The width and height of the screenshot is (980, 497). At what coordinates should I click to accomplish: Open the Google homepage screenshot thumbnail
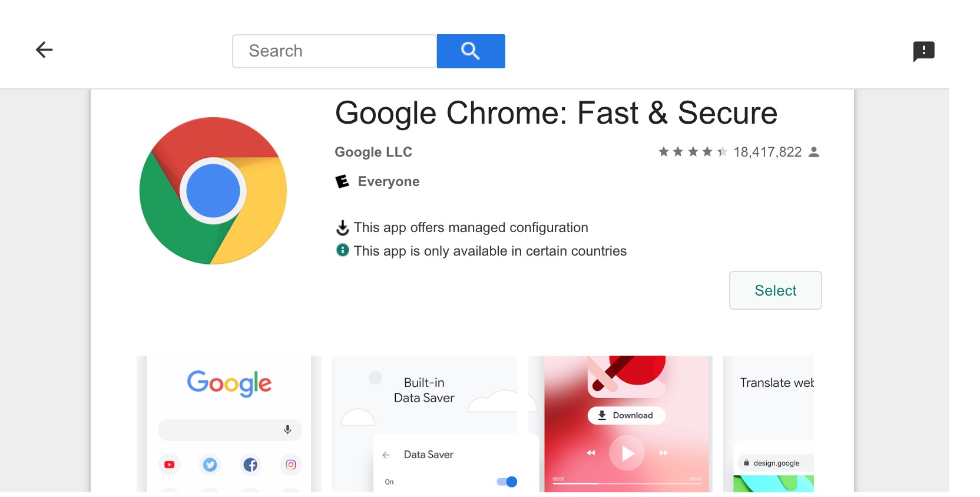(229, 424)
